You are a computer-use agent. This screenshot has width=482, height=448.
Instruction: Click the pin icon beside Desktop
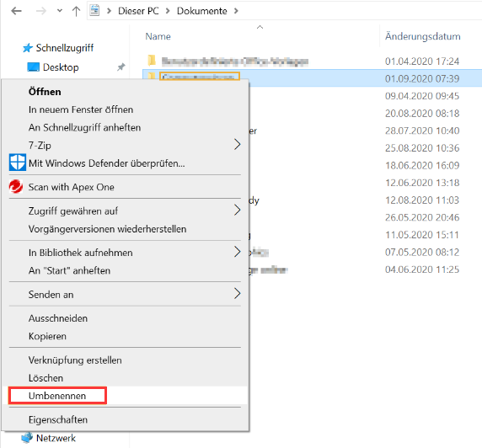[x=121, y=67]
